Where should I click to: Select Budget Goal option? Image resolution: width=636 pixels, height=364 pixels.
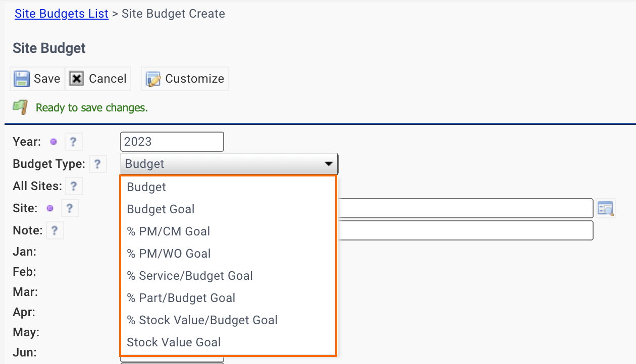pyautogui.click(x=161, y=209)
